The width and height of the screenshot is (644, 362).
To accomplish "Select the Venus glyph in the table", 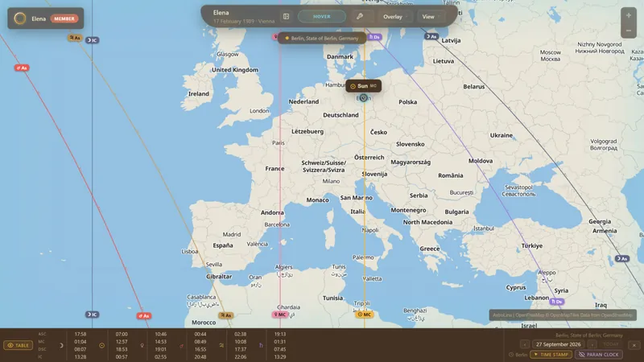I will coord(142,346).
